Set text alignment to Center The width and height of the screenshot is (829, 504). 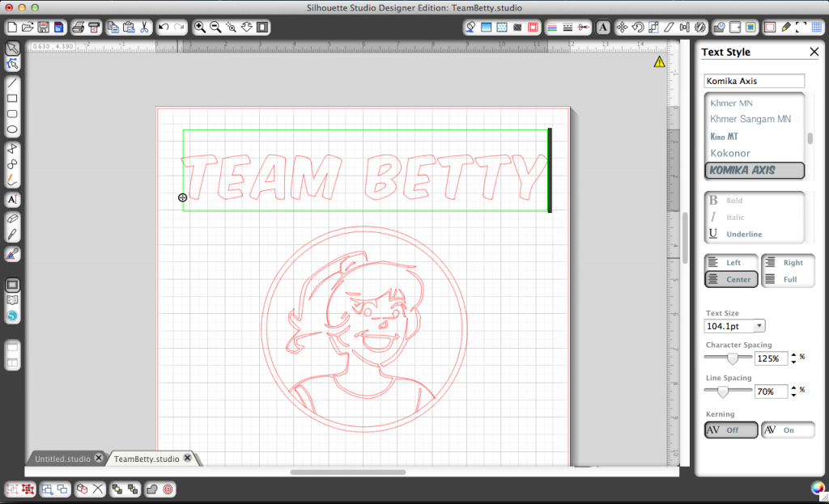click(732, 279)
